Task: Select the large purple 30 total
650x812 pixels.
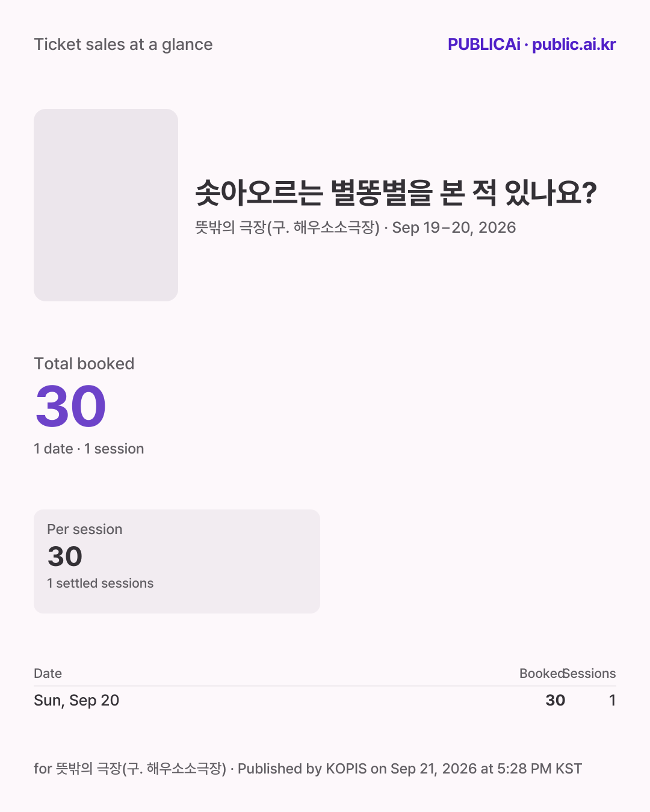Action: coord(71,407)
